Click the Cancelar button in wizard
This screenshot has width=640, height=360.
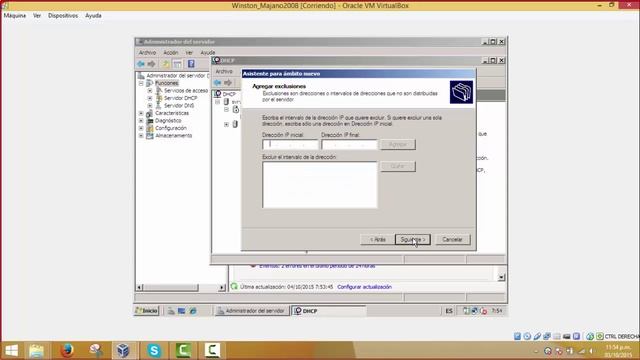452,240
